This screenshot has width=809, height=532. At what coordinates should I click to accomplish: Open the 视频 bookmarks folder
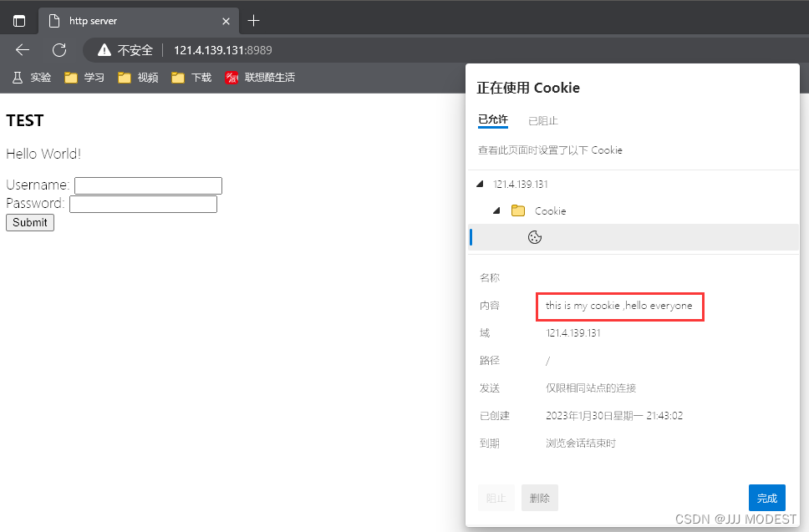(138, 78)
